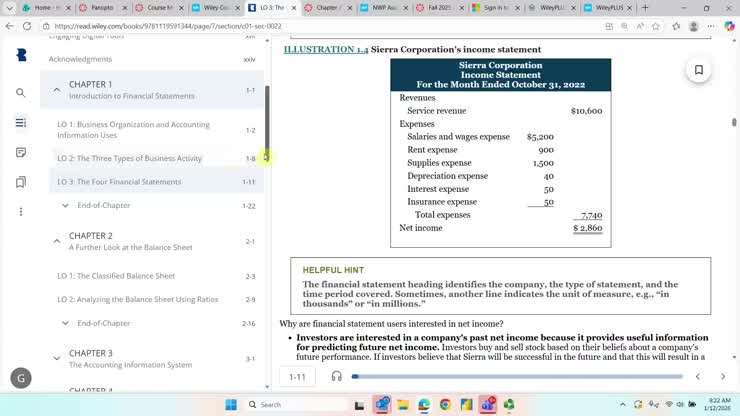Expand End-of-Chapter under Chapter 2
The height and width of the screenshot is (416, 740).
coord(65,323)
